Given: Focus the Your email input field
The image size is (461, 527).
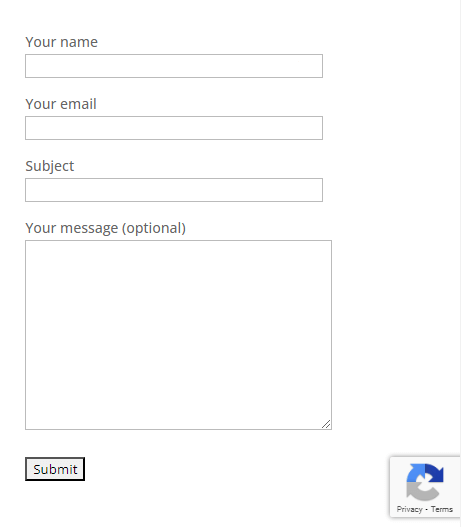Looking at the screenshot, I should tap(174, 128).
